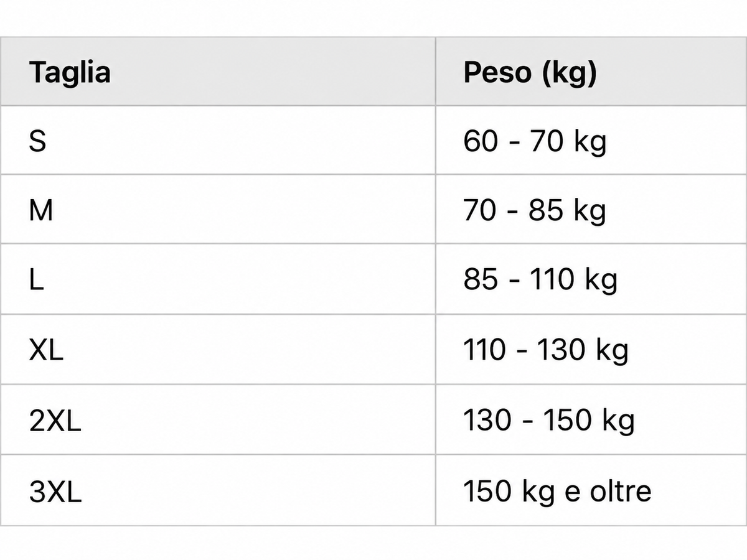
Task: Click the number 130 in XL row
Action: pos(560,350)
